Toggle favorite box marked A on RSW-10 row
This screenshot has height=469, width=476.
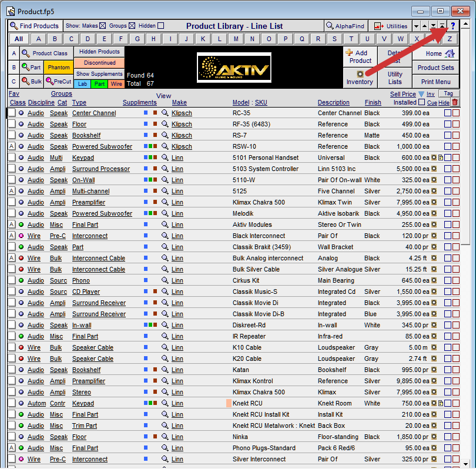coord(12,146)
